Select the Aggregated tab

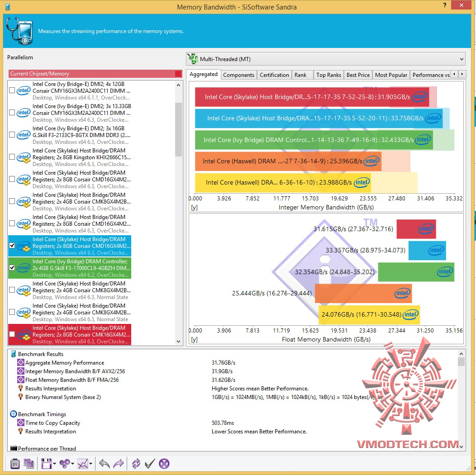pyautogui.click(x=204, y=74)
